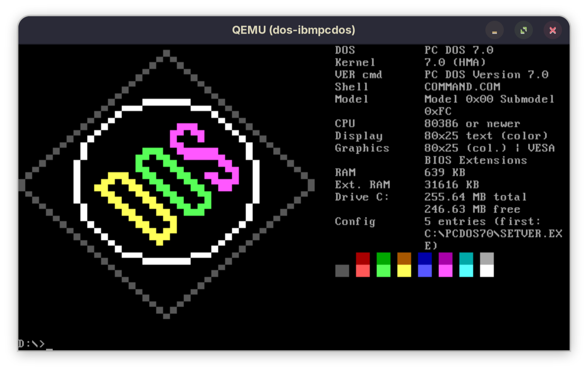The height and width of the screenshot is (371, 588).
Task: Select the "639 KB" RAM value
Action: (445, 172)
